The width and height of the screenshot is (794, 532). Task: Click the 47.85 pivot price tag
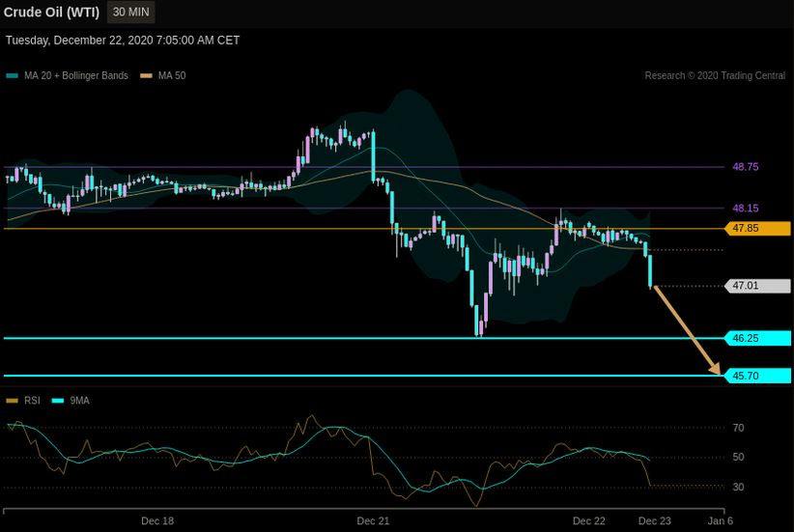(757, 228)
